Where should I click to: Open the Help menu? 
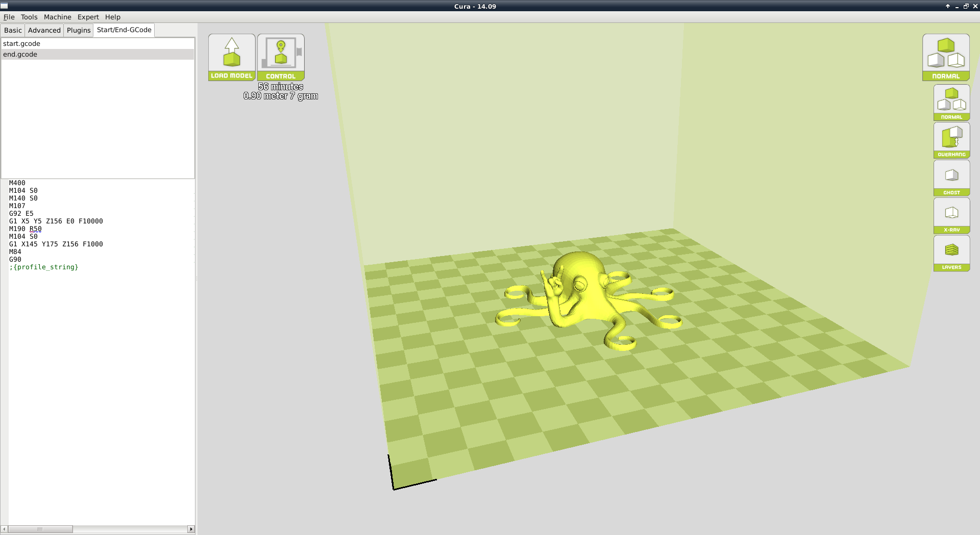click(113, 17)
